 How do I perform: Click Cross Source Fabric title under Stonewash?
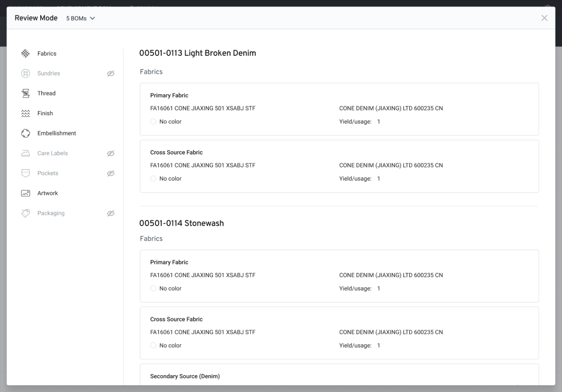tap(176, 319)
